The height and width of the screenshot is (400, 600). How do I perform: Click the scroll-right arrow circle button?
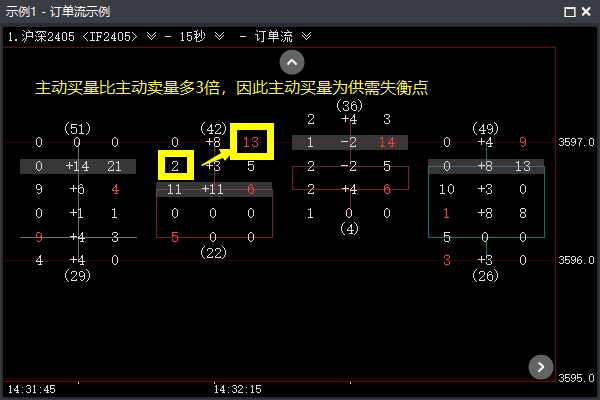[x=540, y=367]
